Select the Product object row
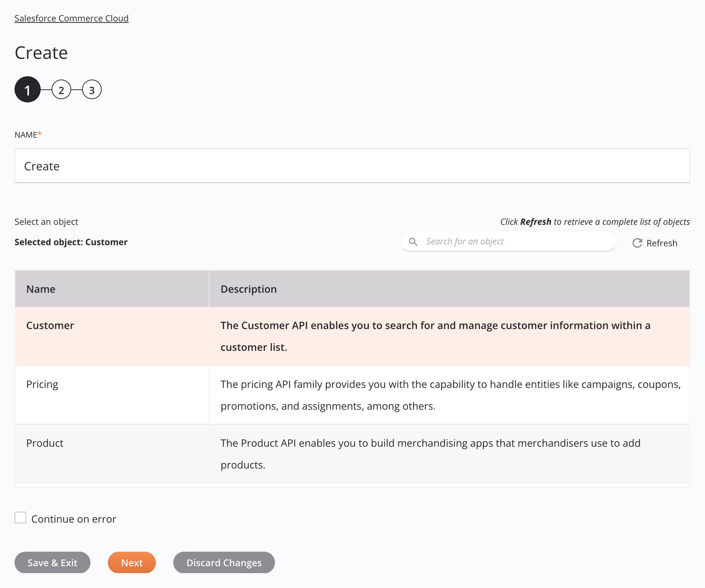 tap(351, 454)
